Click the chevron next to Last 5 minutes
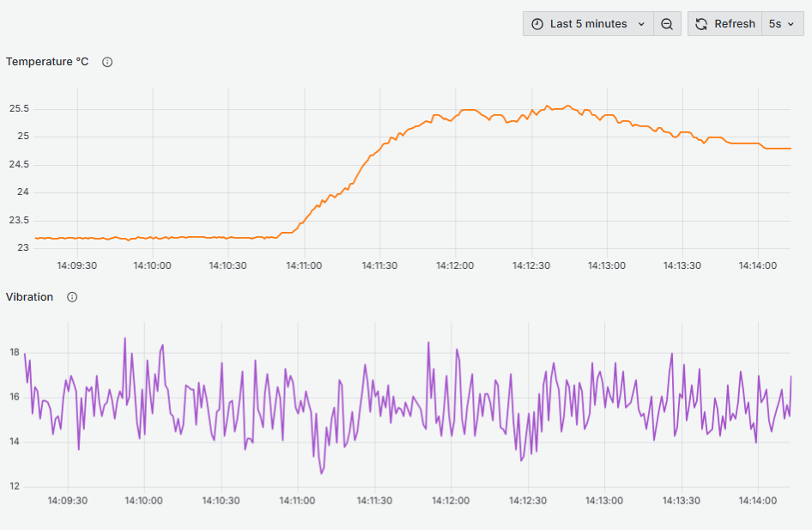The width and height of the screenshot is (812, 530). coord(641,24)
